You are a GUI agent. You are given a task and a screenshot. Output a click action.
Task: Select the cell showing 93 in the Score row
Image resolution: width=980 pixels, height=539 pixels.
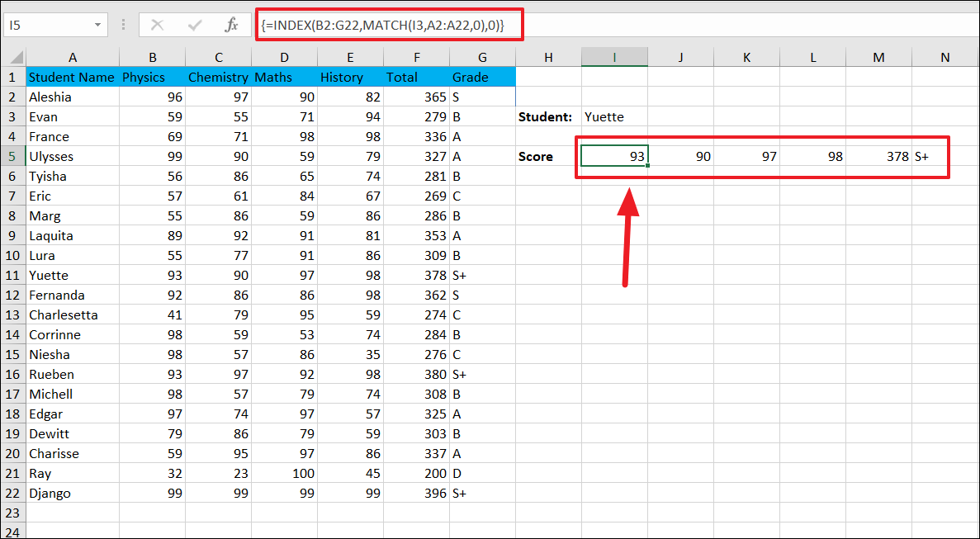coord(614,156)
